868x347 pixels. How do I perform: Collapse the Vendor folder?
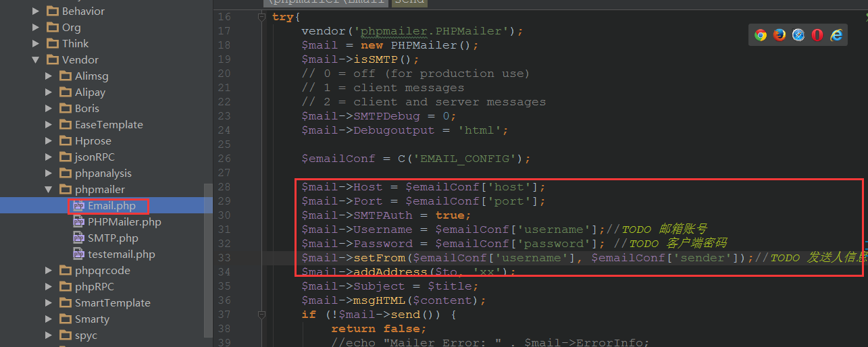point(36,60)
